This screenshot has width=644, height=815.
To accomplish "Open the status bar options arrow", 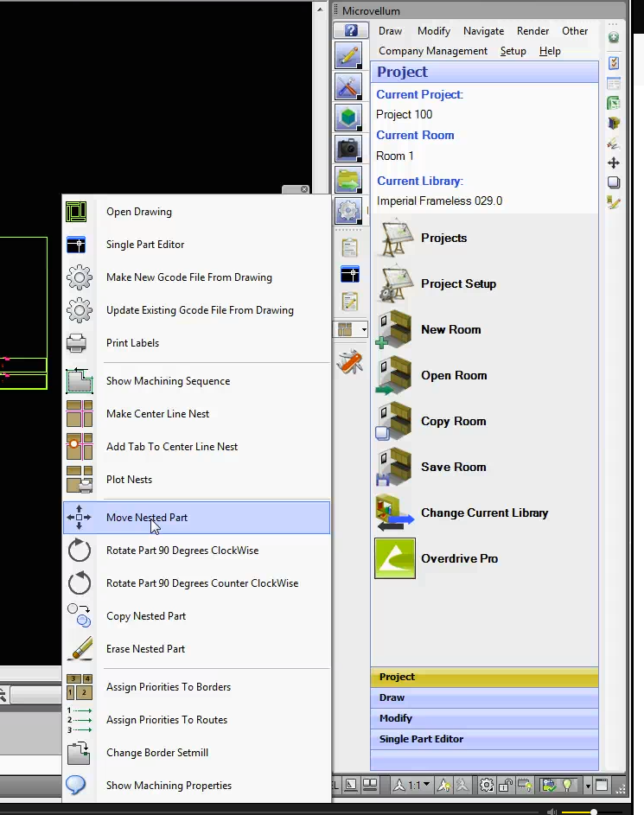I will (x=588, y=786).
